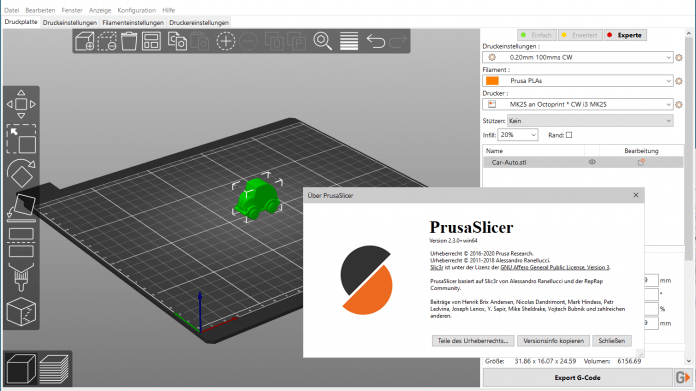This screenshot has height=391, width=696.
Task: Select the Move gizmo tool
Action: [21, 104]
